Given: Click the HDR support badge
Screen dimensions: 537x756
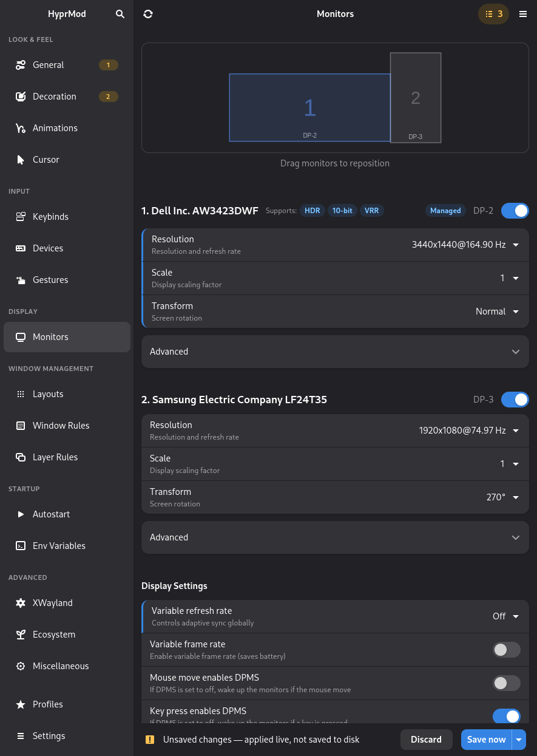Looking at the screenshot, I should [x=312, y=211].
